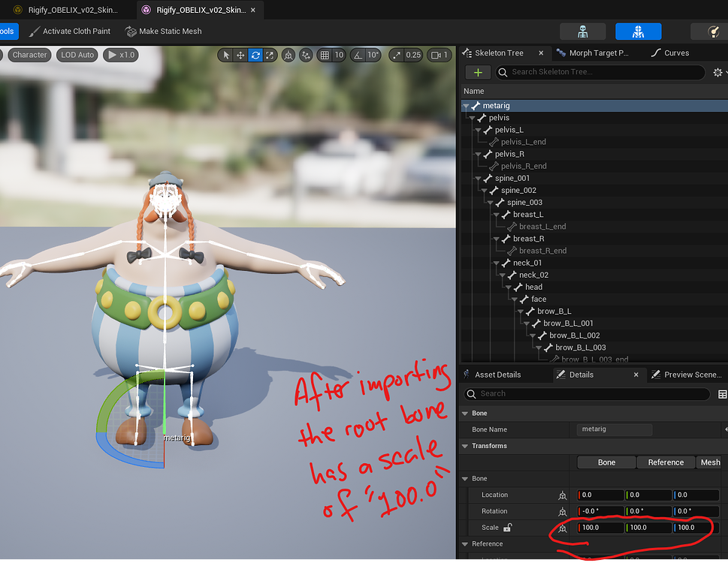The width and height of the screenshot is (728, 563).
Task: Choose the Select mode arrow tool
Action: (x=226, y=56)
